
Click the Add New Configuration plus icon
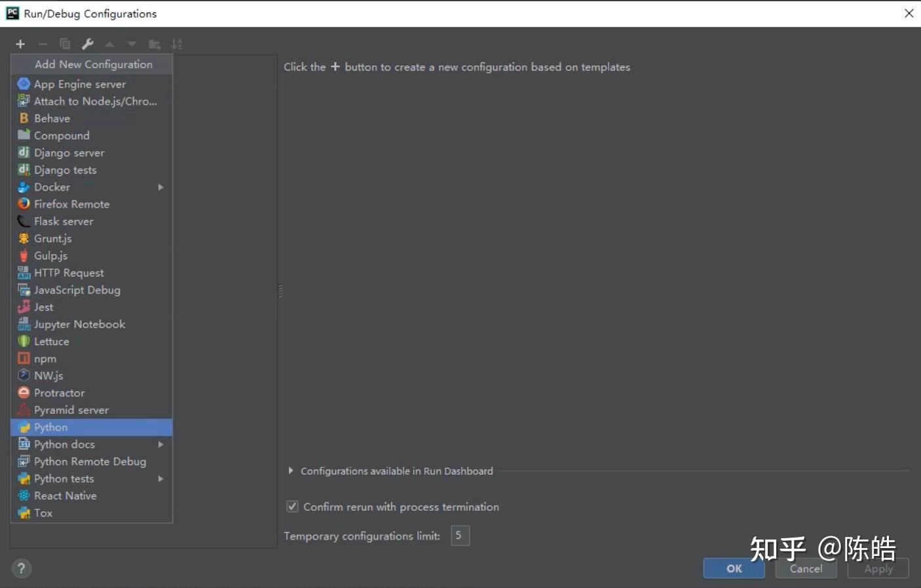pyautogui.click(x=20, y=44)
